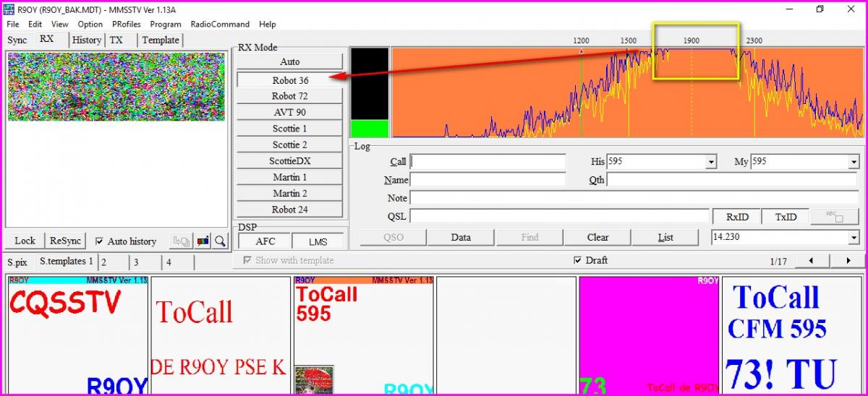Uncheck the Draft checkbox
This screenshot has width=868, height=396.
pyautogui.click(x=576, y=260)
